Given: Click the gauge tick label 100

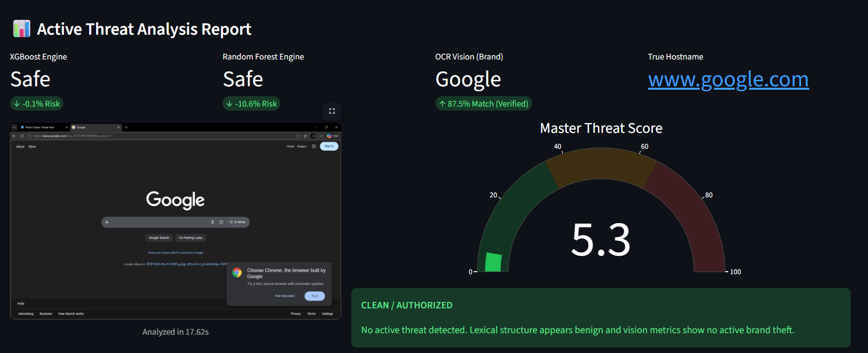Looking at the screenshot, I should [736, 272].
